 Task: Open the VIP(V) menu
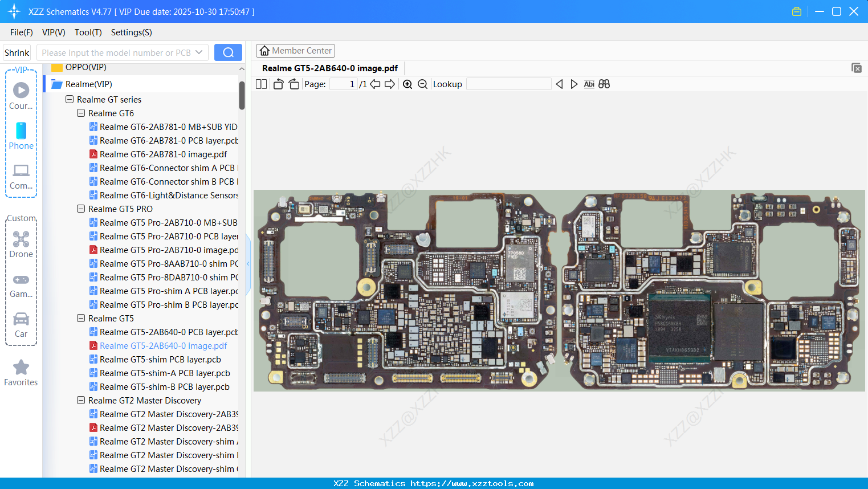[x=54, y=32]
